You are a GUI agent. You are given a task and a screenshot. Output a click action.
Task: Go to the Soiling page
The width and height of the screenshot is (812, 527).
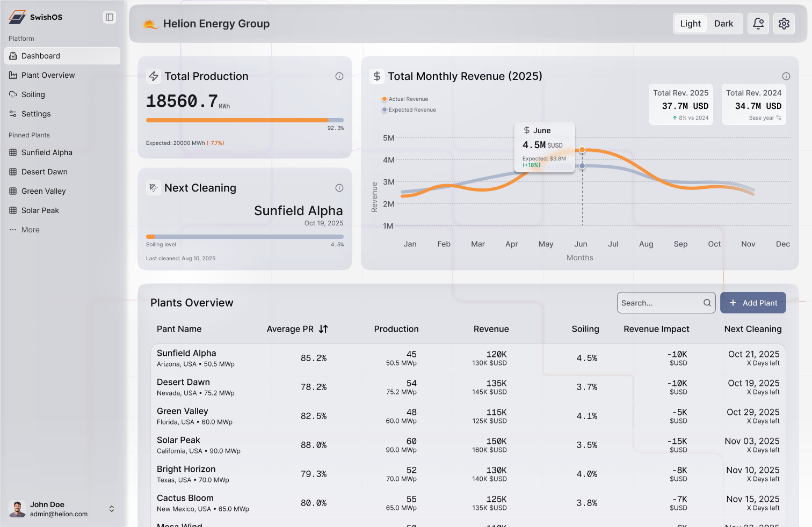33,94
